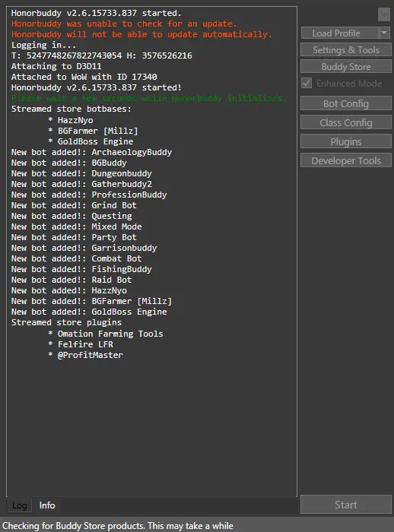Launch Developer Tools
The image size is (394, 532).
coord(346,160)
